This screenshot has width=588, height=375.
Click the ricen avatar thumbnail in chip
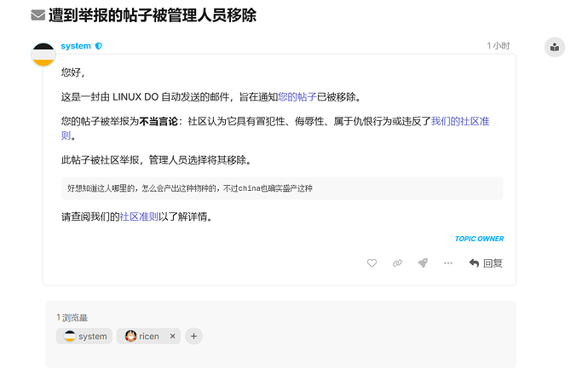[130, 336]
